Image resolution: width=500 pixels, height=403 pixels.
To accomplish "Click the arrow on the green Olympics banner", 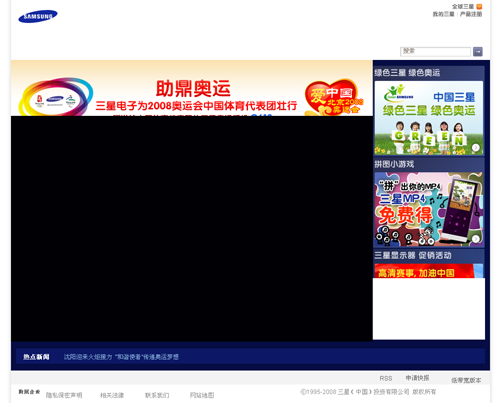I will pyautogui.click(x=476, y=147).
